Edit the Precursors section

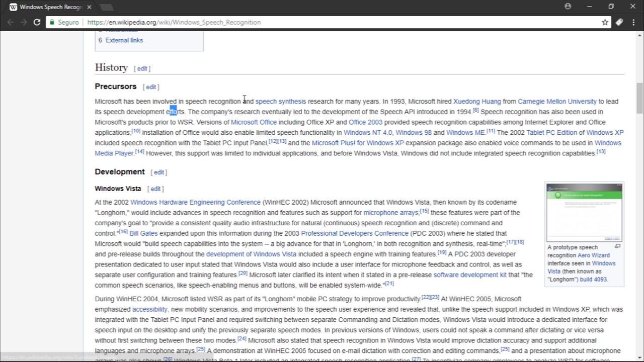pyautogui.click(x=151, y=87)
